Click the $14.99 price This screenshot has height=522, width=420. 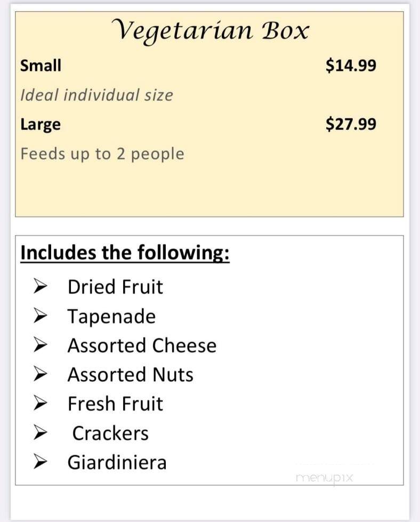pyautogui.click(x=351, y=65)
